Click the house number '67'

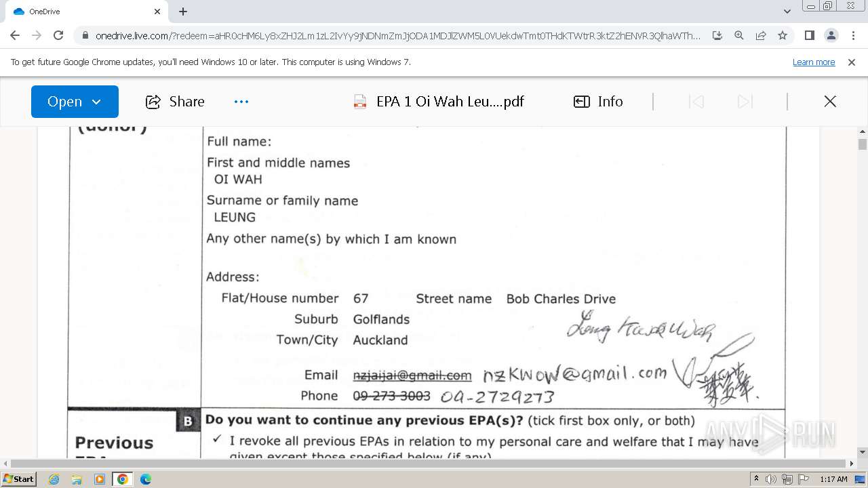point(361,299)
